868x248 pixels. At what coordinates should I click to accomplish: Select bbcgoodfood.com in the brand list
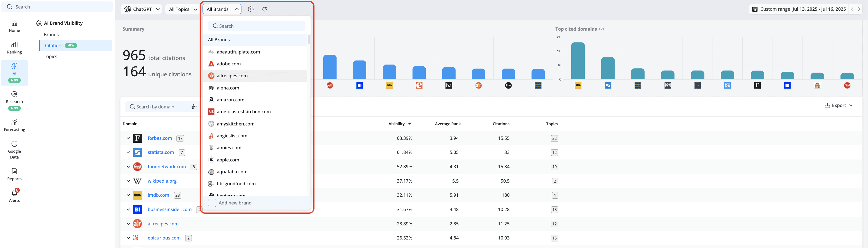click(x=255, y=183)
